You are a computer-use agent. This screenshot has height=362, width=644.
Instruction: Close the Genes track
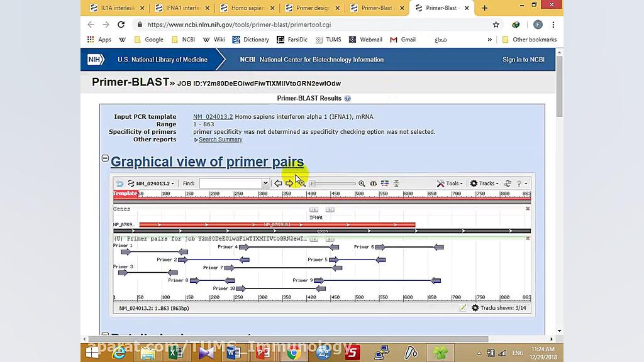pos(528,209)
